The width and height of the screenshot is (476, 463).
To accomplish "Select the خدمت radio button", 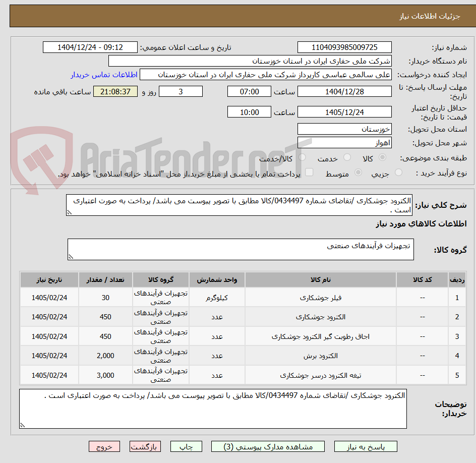I will click(347, 157).
